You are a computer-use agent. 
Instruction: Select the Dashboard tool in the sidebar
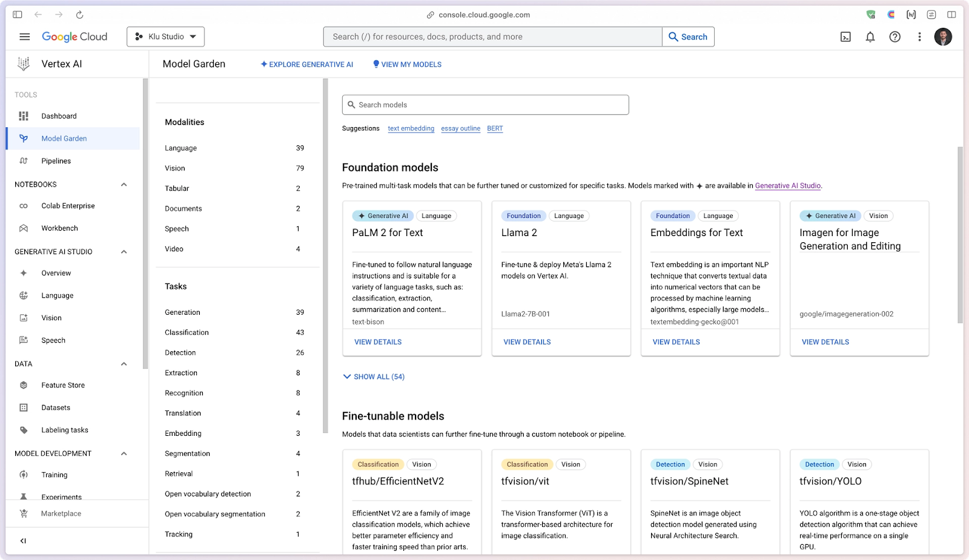click(59, 116)
